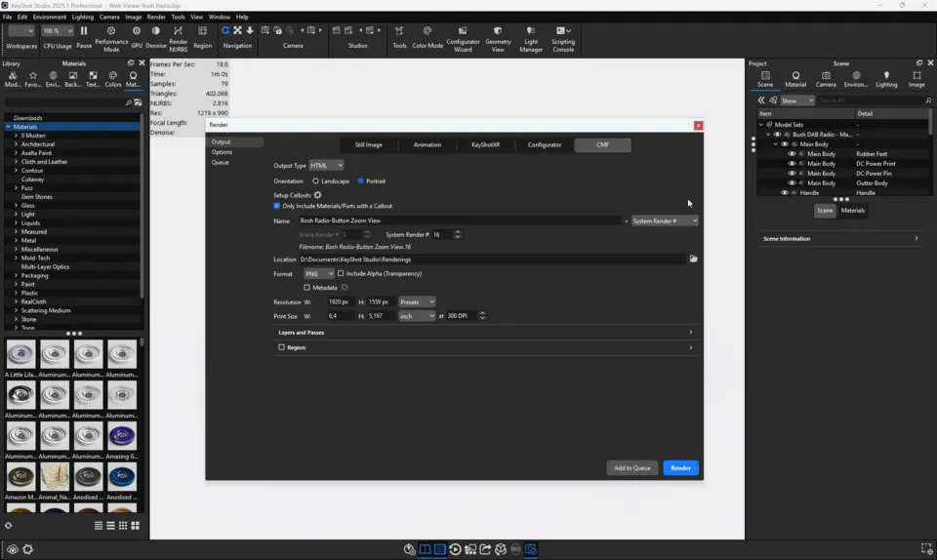
Task: Select Landscape orientation
Action: [315, 180]
